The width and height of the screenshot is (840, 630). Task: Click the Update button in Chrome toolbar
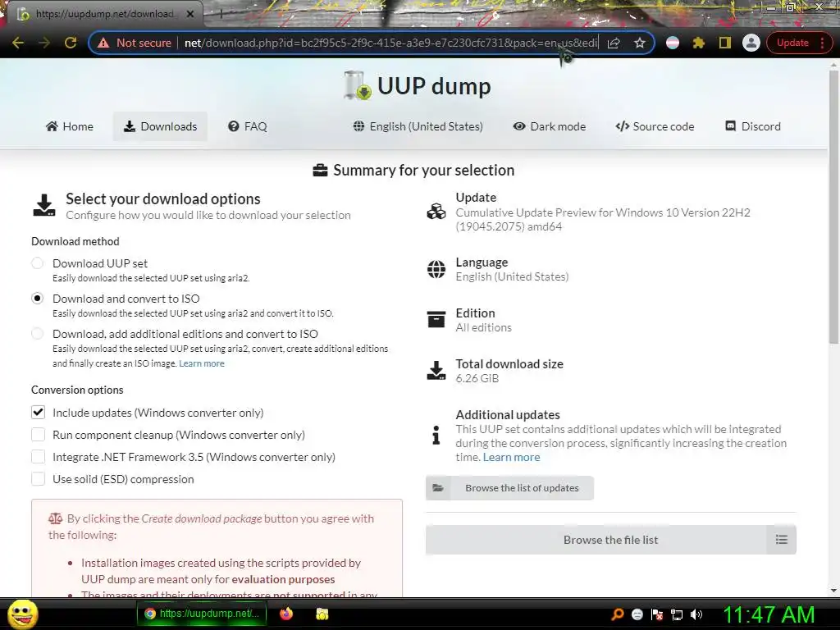click(x=792, y=43)
